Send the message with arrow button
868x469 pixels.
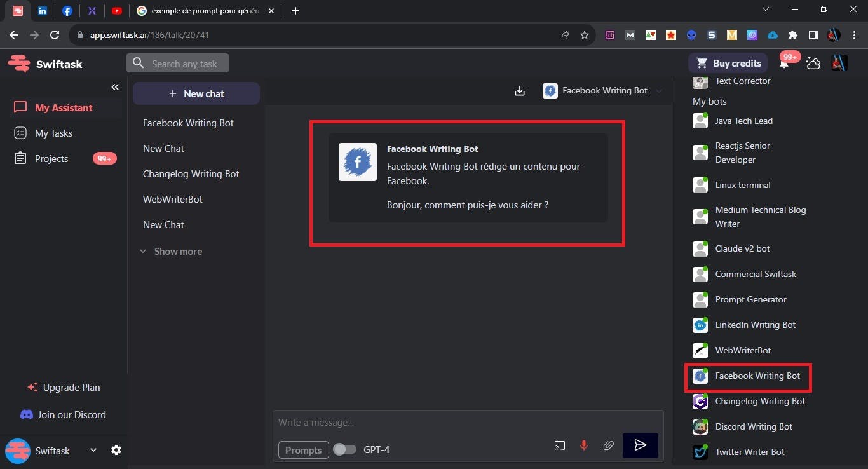[640, 445]
